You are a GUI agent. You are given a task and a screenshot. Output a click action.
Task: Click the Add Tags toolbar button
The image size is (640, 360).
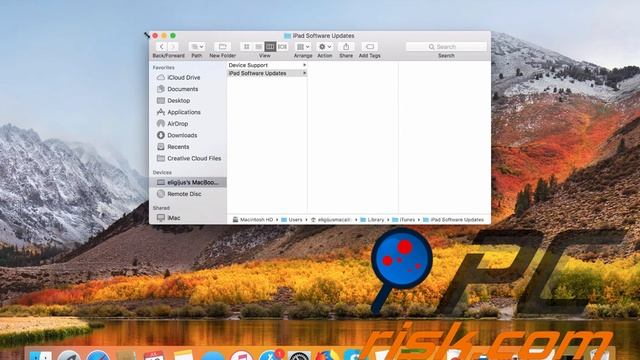370,47
